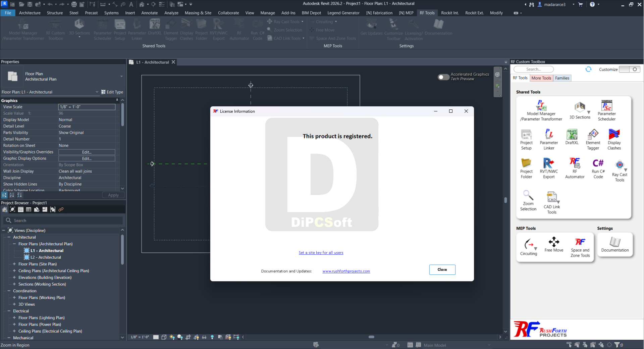Switch to Families tab in toolbox

562,78
